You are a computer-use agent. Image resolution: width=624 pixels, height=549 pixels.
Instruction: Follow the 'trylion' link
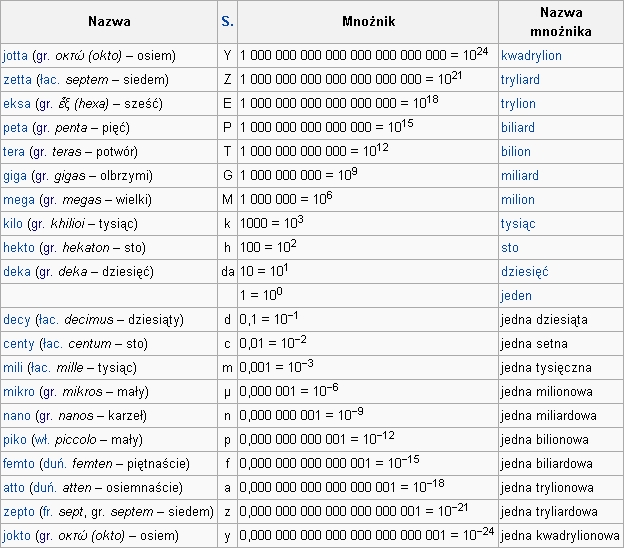click(518, 104)
